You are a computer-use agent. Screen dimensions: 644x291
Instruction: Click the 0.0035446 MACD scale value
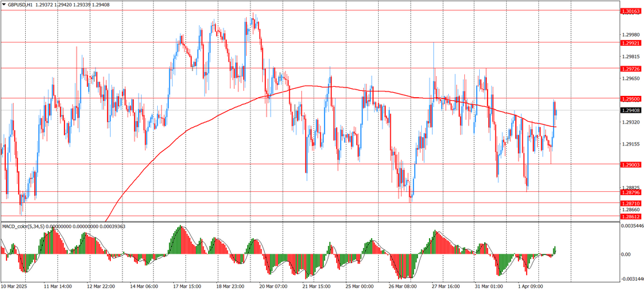[632, 226]
